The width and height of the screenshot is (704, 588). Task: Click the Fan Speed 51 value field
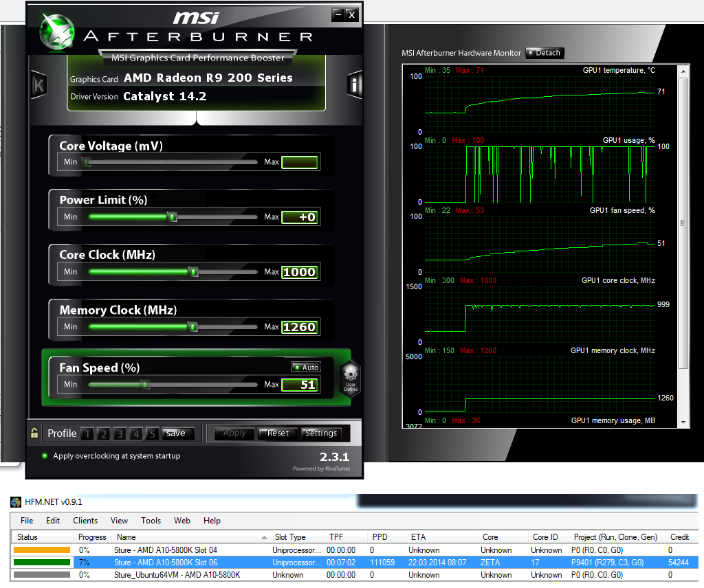tap(300, 385)
